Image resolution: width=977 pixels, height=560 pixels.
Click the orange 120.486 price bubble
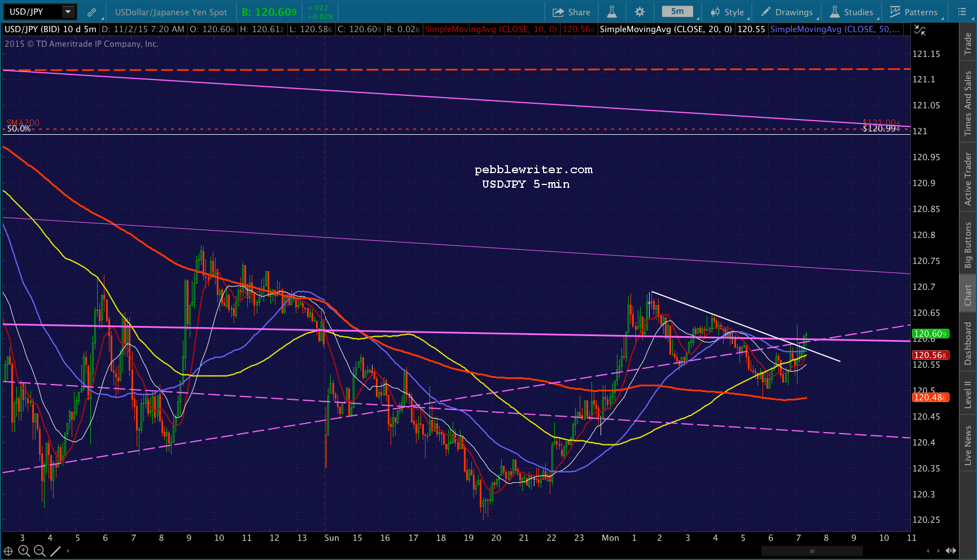pyautogui.click(x=930, y=398)
